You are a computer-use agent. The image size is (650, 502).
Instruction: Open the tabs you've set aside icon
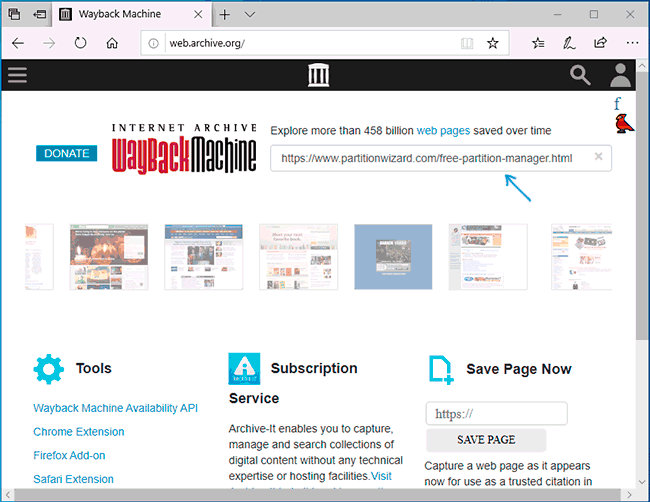coord(14,14)
